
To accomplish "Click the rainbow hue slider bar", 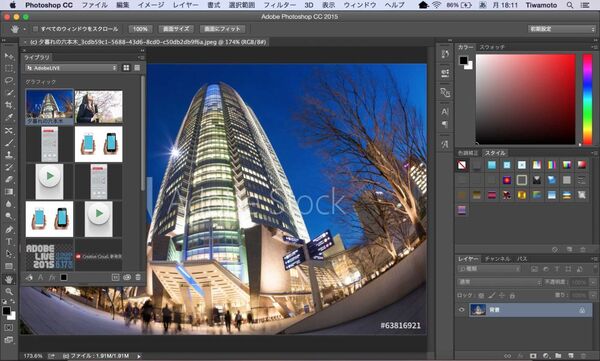I will tap(587, 100).
